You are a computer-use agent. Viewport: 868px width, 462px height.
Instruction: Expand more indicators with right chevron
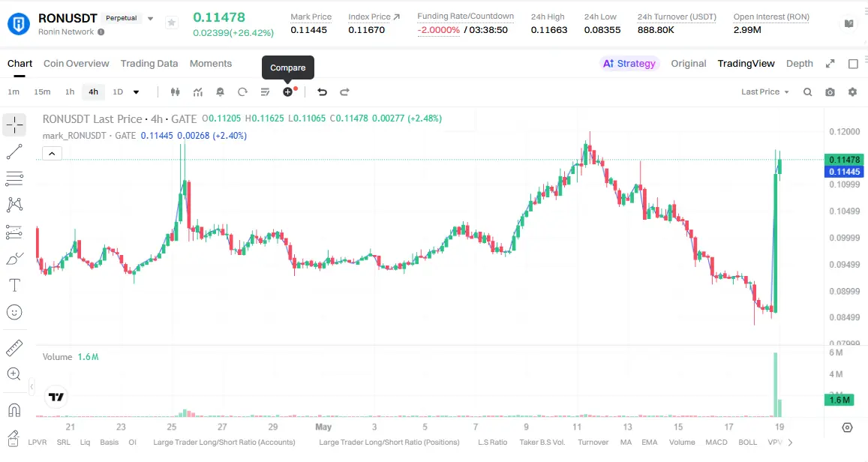[x=790, y=442]
